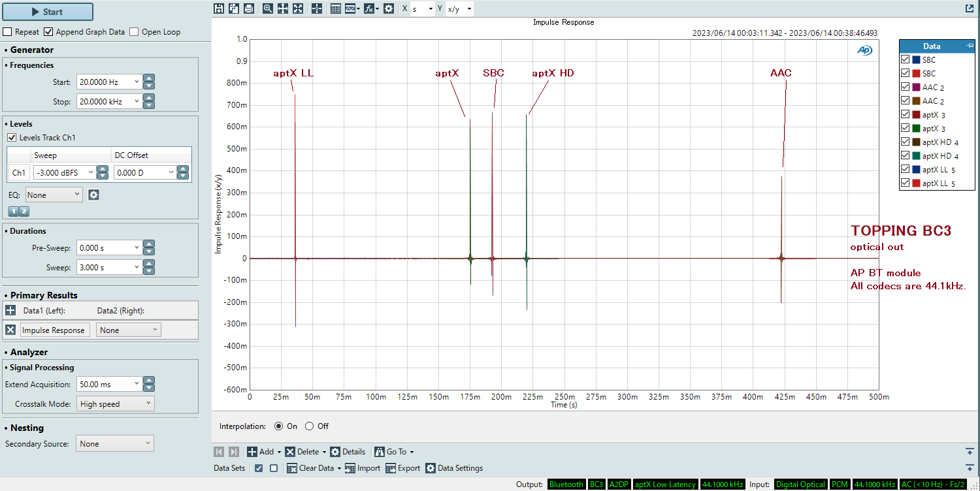Open the Clear Data menu
Screen dimensions: 980x491
(x=314, y=468)
